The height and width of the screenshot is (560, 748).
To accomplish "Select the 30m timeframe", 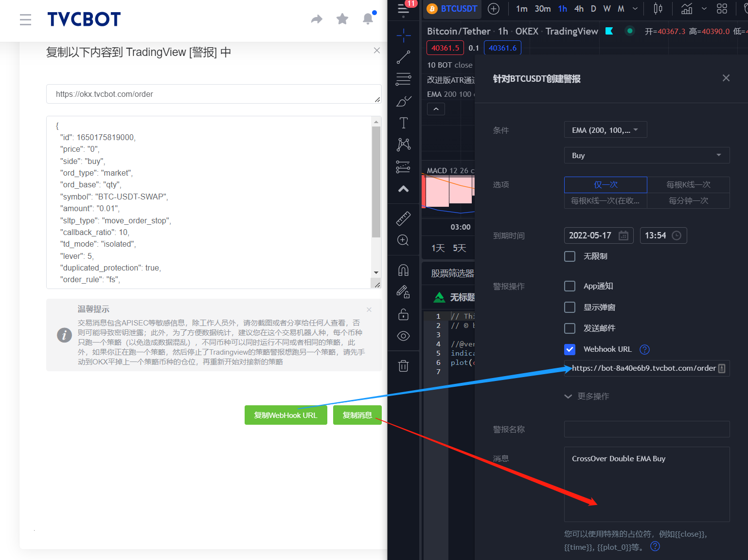I will 543,9.
